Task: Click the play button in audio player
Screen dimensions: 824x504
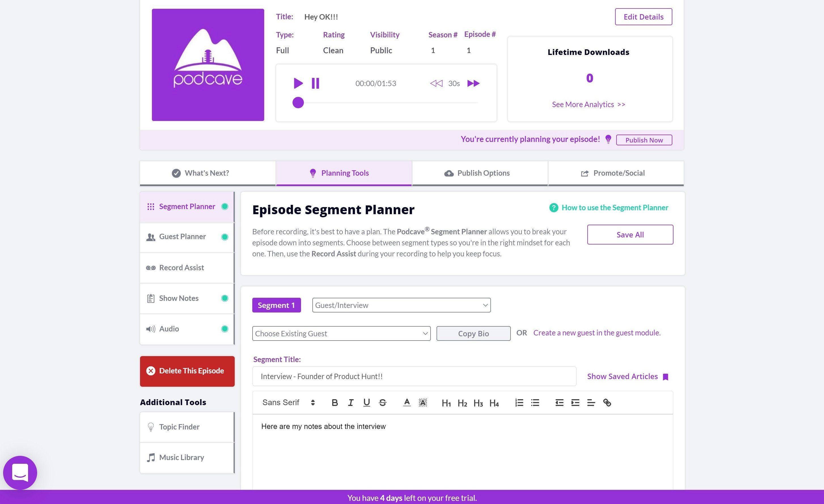Action: click(298, 83)
